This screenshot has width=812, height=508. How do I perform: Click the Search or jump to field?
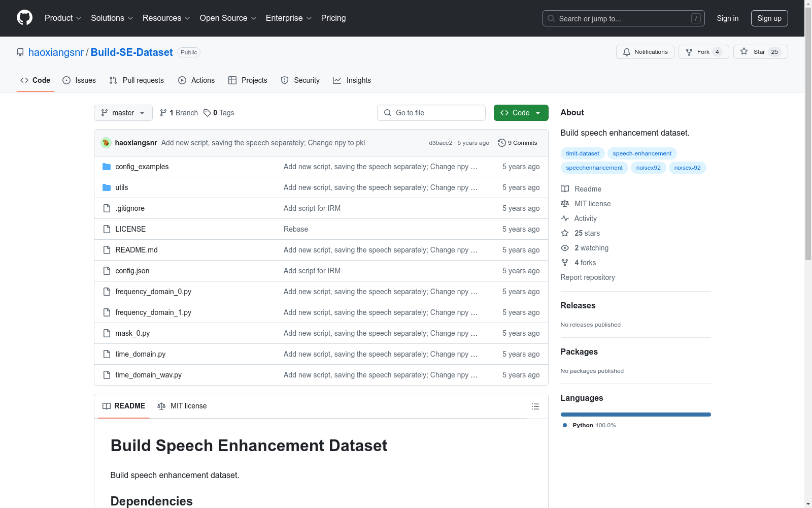624,18
